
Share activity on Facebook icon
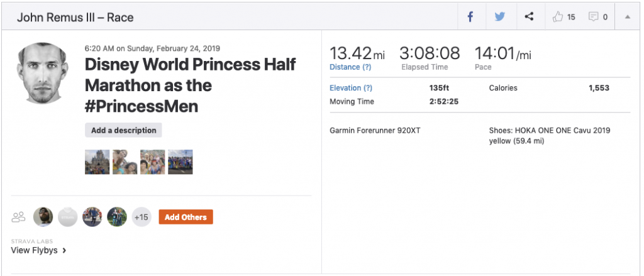(x=470, y=17)
